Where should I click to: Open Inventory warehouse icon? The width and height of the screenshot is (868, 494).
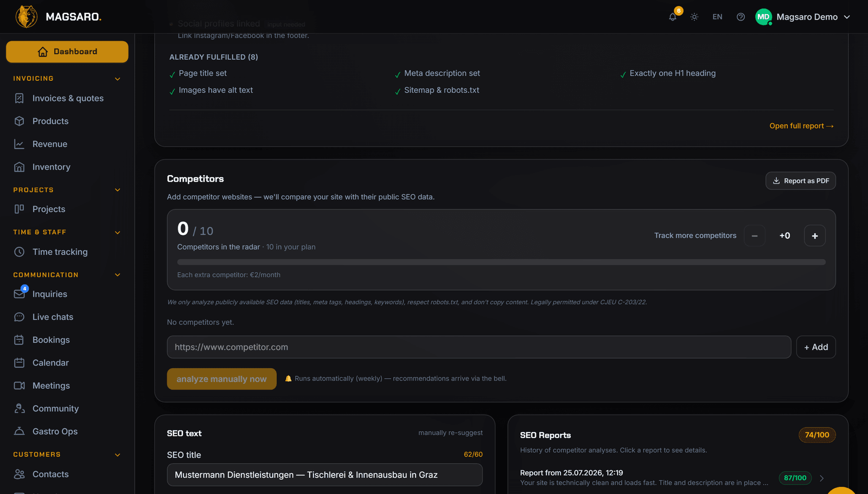click(x=20, y=167)
